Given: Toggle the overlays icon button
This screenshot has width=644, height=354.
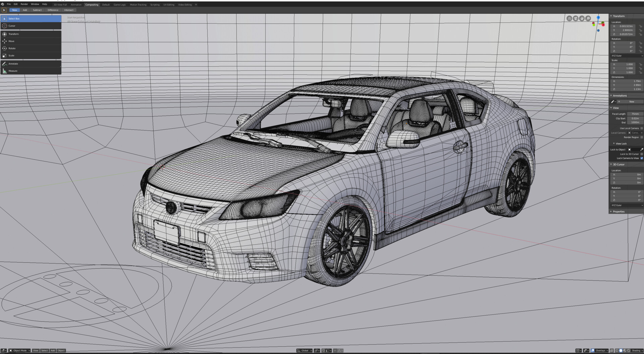Looking at the screenshot, I should coord(593,351).
